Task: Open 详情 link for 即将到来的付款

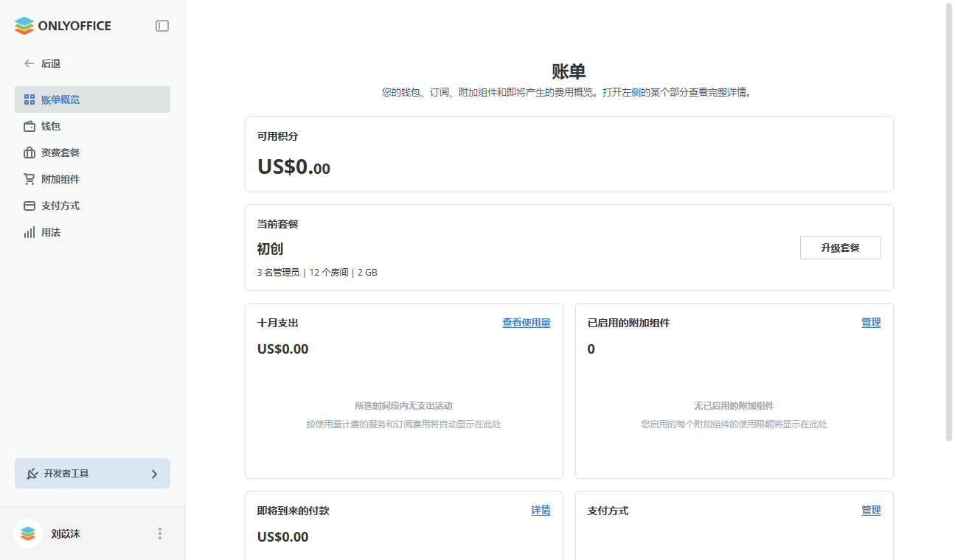Action: coord(541,511)
